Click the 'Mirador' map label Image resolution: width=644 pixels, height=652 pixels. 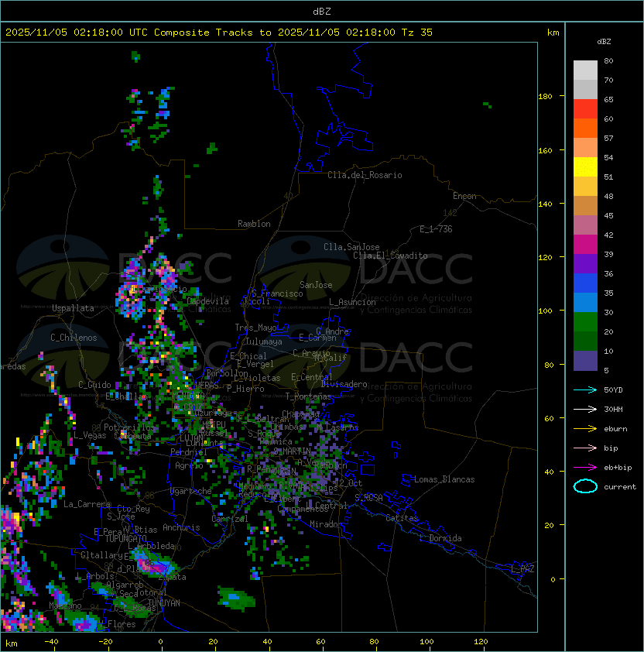(327, 524)
